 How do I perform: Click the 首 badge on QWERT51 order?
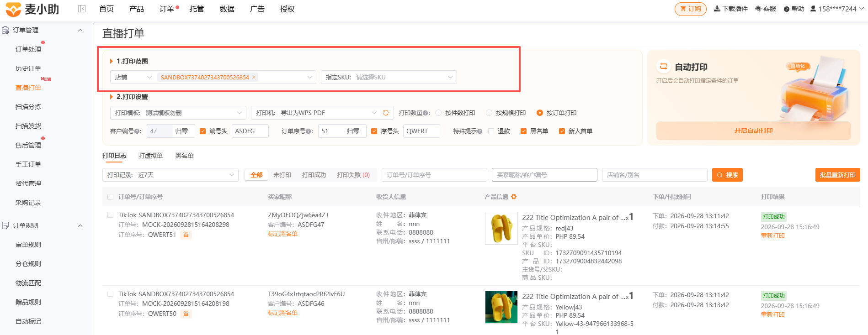coord(186,235)
